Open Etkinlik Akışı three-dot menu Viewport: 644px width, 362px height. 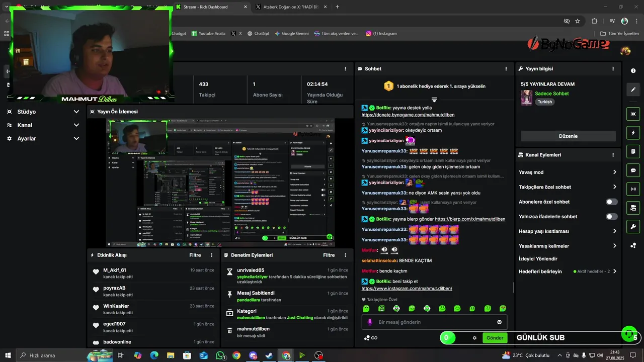[211, 255]
